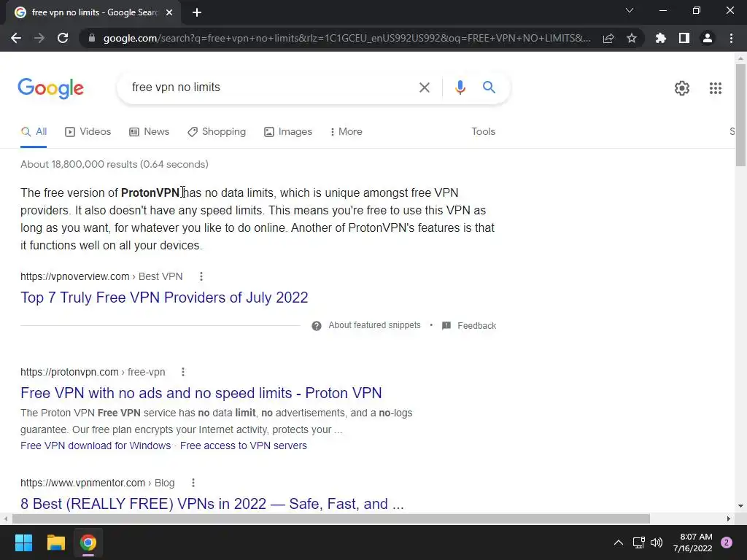Expand the More search categories
The image size is (747, 560).
[347, 132]
